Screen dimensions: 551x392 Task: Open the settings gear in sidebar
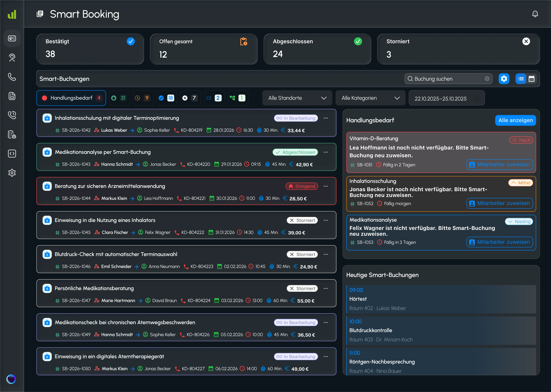coord(12,173)
